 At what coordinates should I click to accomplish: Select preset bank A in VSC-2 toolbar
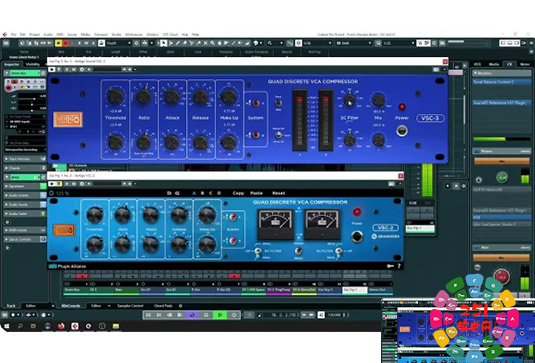point(194,193)
